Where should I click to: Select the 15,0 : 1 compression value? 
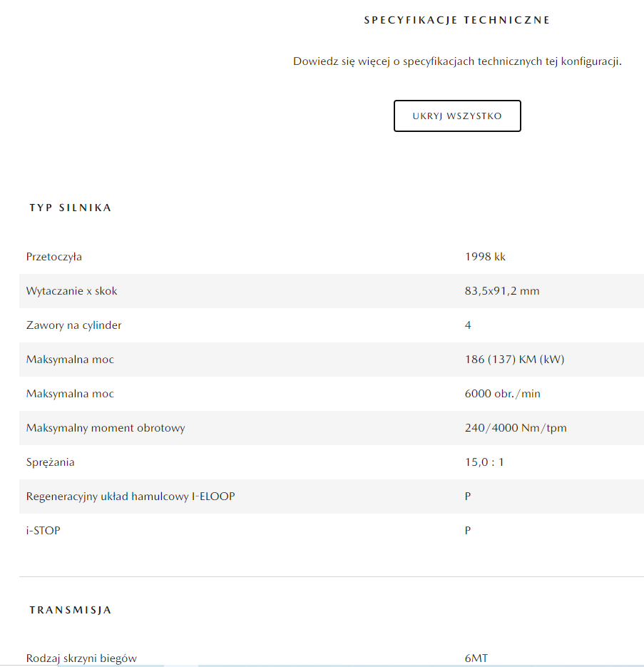tap(484, 462)
